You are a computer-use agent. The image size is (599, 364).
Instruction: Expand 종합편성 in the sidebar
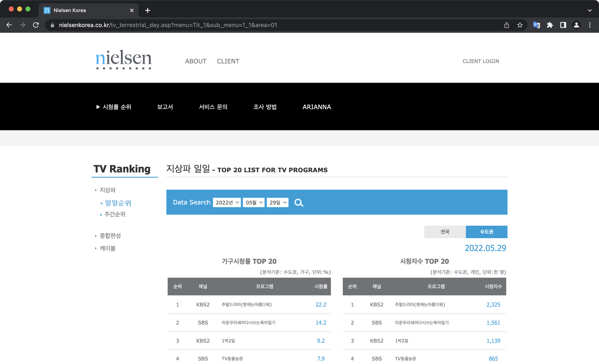click(110, 236)
